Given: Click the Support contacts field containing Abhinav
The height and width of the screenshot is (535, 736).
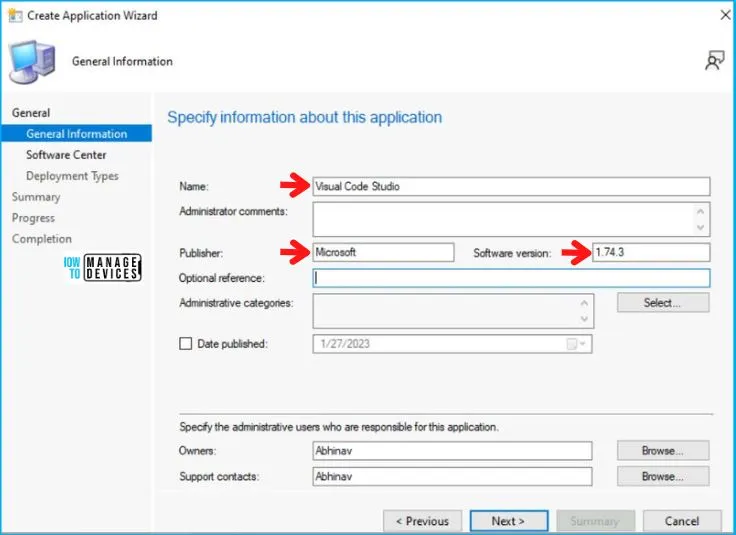Looking at the screenshot, I should pos(452,476).
